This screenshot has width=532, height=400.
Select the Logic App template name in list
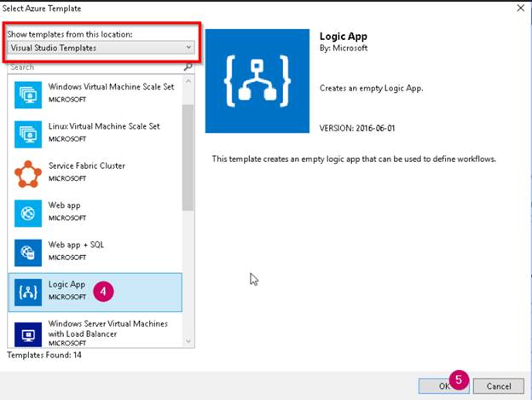[66, 284]
